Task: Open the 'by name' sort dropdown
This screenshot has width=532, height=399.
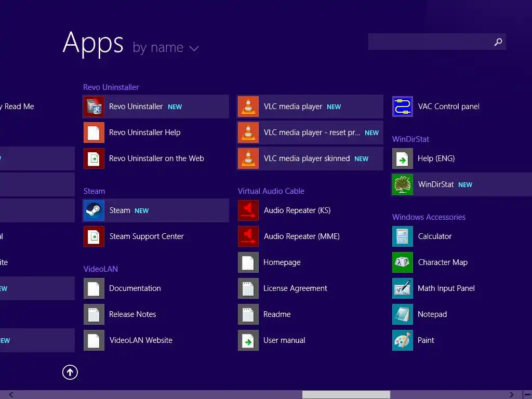Action: 166,47
